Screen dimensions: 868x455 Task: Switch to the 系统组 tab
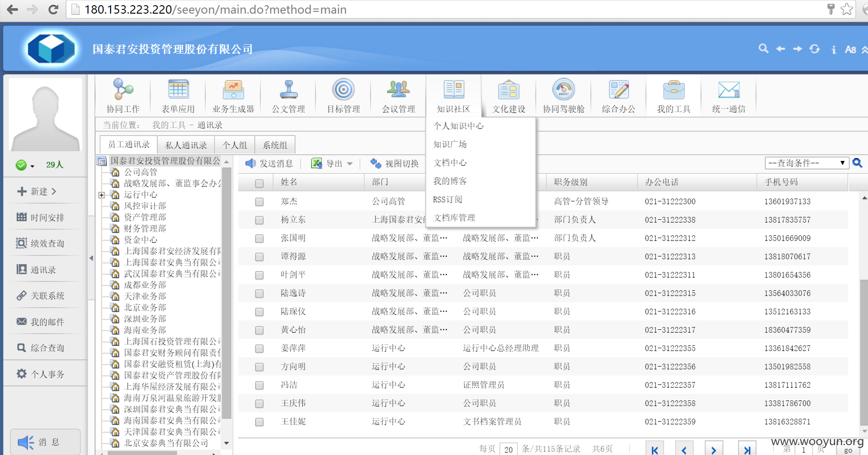[275, 145]
